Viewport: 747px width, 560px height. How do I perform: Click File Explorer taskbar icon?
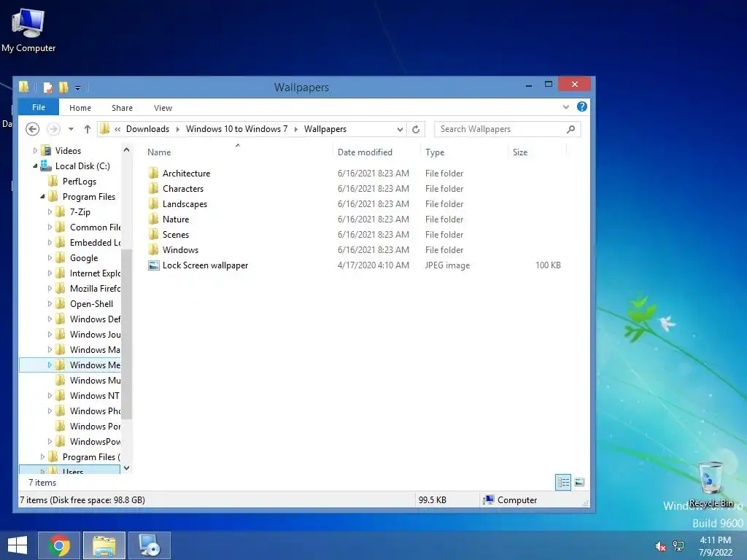click(x=104, y=545)
